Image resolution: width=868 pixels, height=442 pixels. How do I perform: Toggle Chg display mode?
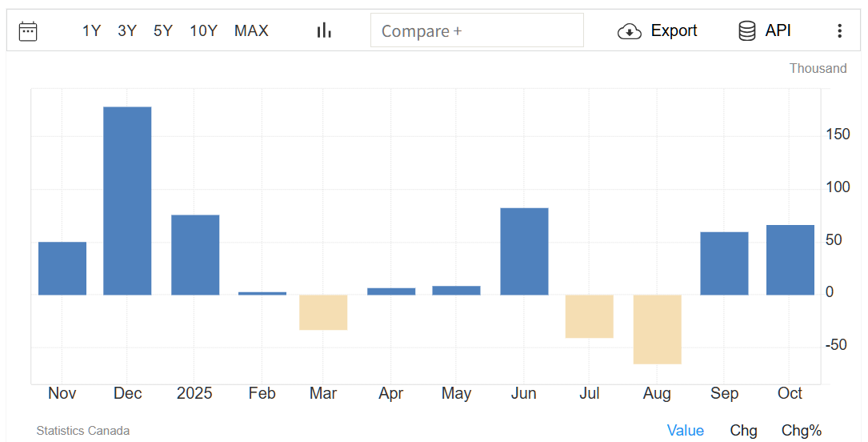[x=743, y=431]
